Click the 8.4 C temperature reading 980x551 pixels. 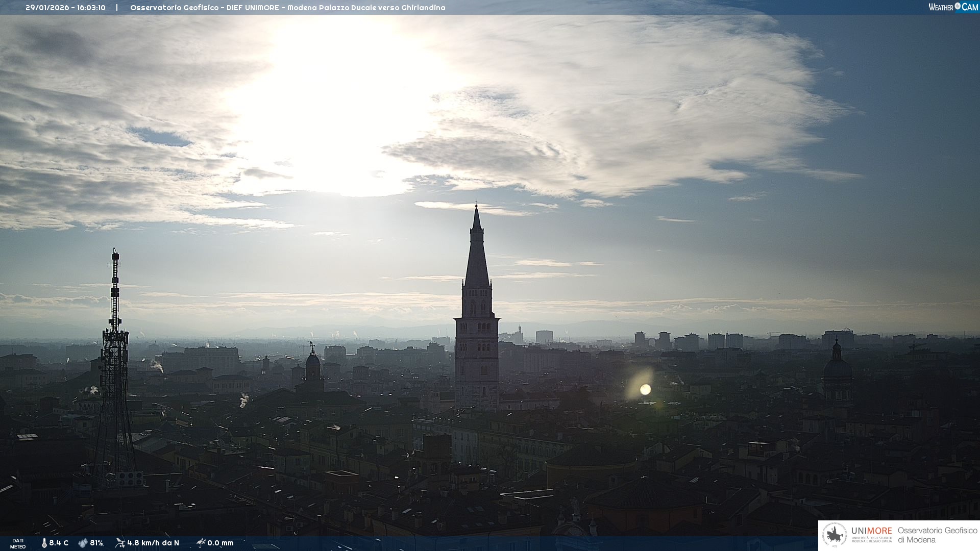tap(59, 543)
